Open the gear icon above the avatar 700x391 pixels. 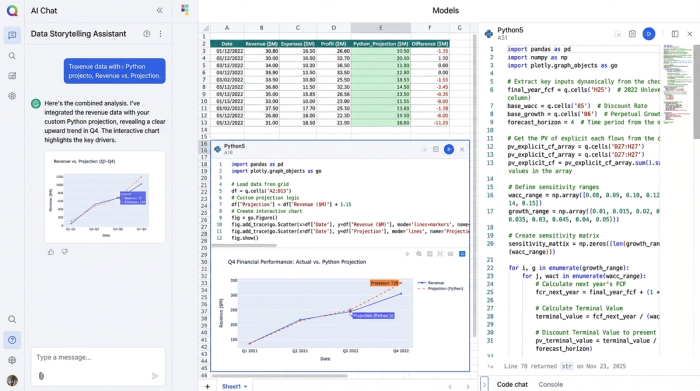(12, 360)
